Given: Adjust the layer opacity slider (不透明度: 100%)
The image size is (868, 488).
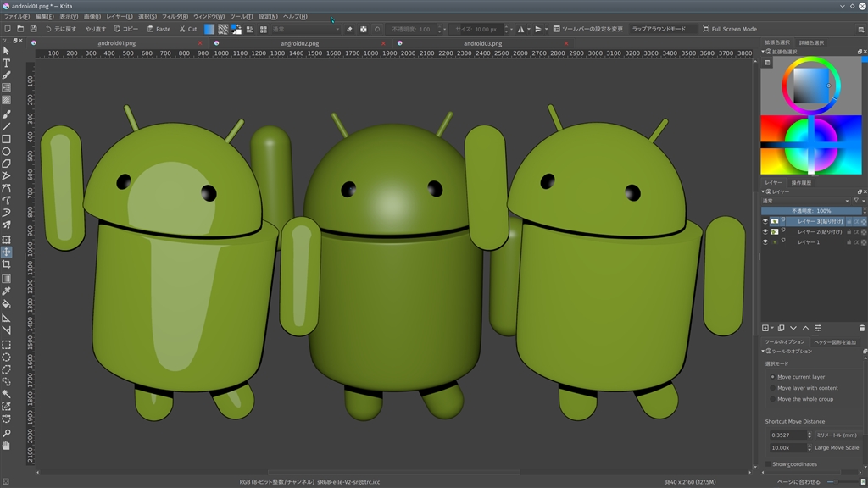Looking at the screenshot, I should pyautogui.click(x=812, y=211).
